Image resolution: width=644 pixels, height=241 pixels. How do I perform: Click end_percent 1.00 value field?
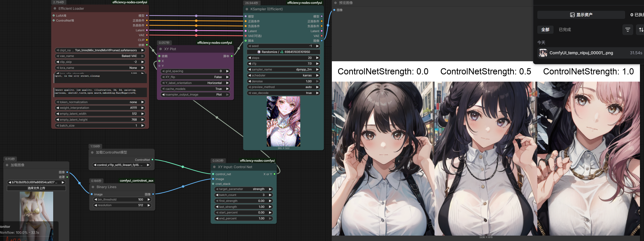[244, 219]
